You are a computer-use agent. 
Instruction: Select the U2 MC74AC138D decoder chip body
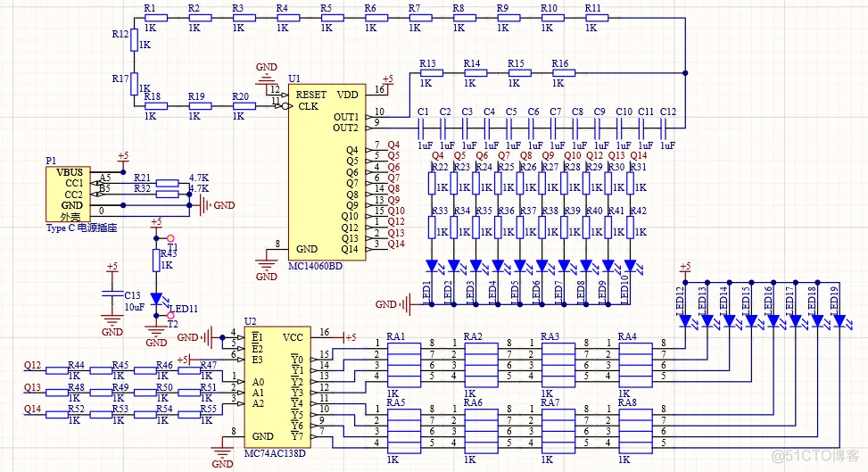tap(277, 386)
